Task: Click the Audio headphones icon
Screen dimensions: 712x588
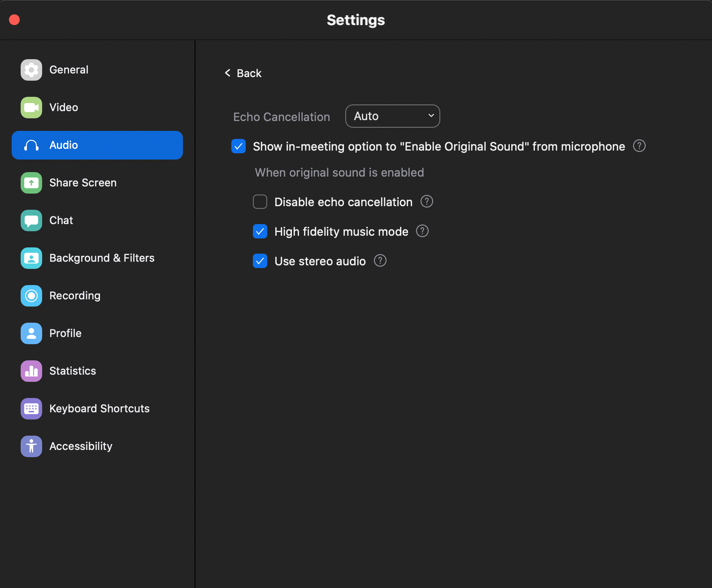Action: click(31, 145)
